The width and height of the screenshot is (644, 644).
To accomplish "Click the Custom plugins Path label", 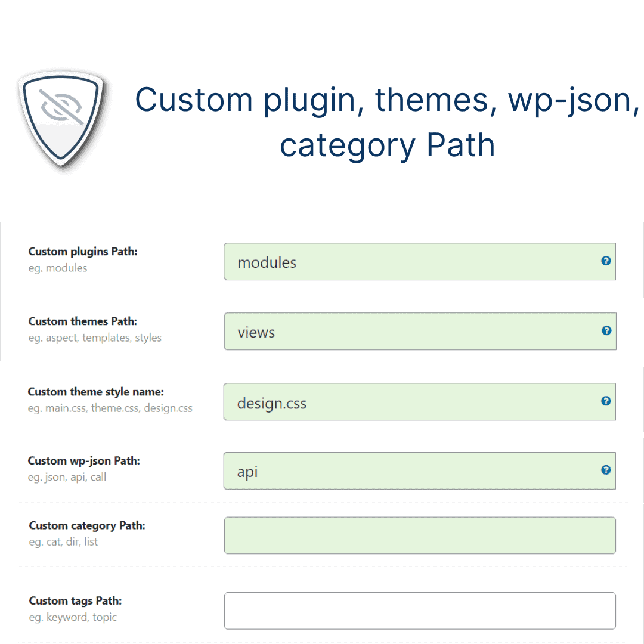I will click(83, 252).
